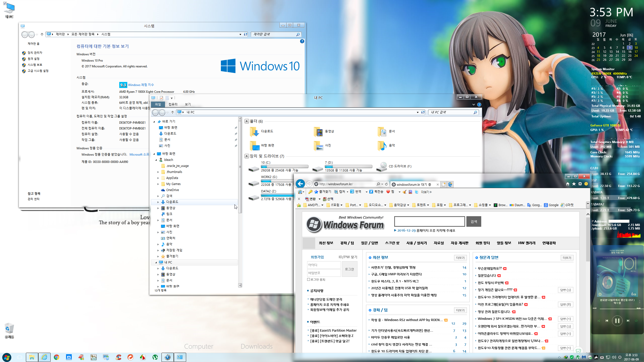
Task: Collapse the 장치 및 드라이브 (7) group
Action: 247,156
